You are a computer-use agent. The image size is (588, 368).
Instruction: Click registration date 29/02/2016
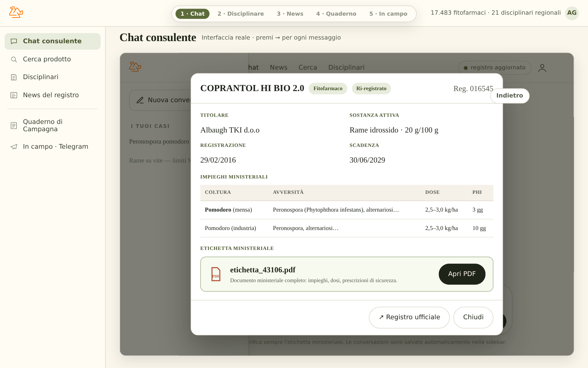click(x=218, y=160)
